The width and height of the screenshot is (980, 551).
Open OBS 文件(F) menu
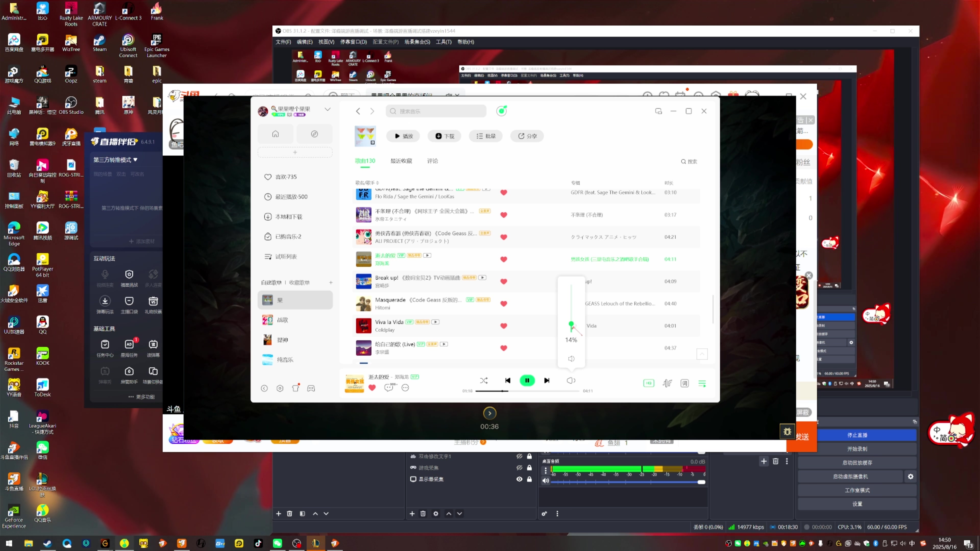point(283,42)
